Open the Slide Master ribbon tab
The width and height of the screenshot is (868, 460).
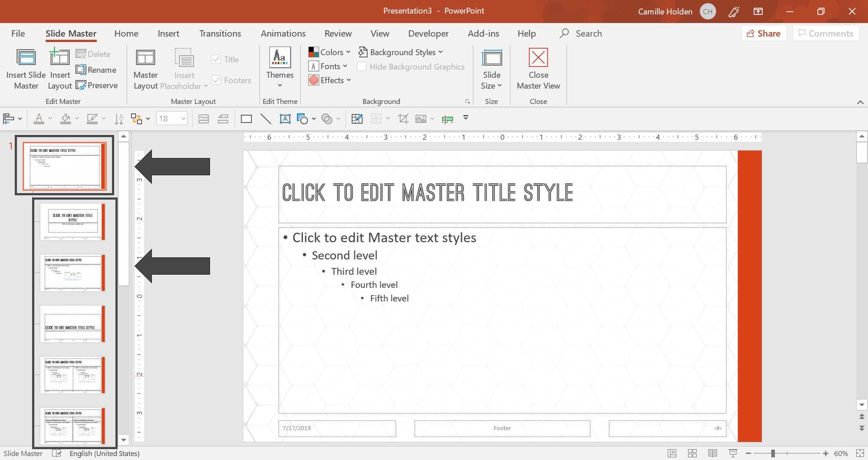[x=70, y=33]
